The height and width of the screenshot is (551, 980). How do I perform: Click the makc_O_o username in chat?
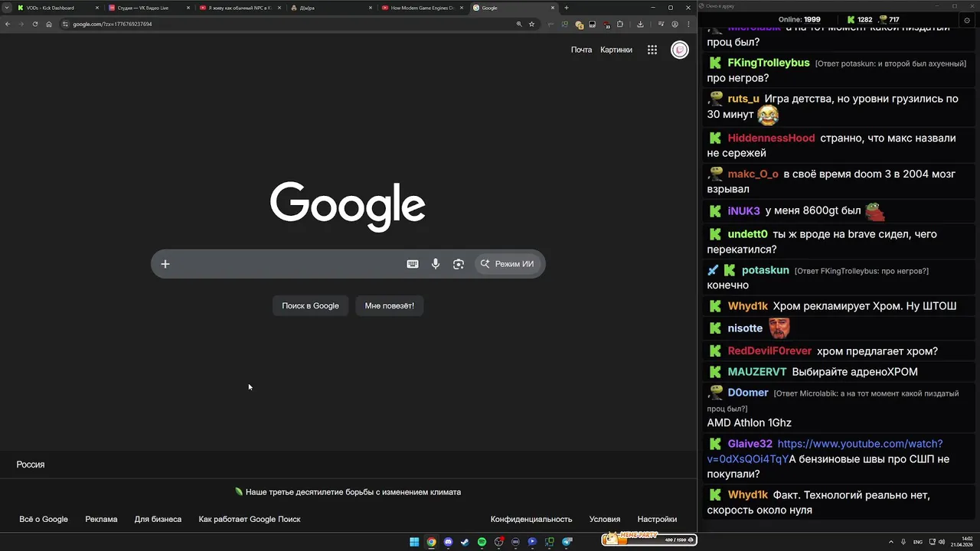click(753, 174)
